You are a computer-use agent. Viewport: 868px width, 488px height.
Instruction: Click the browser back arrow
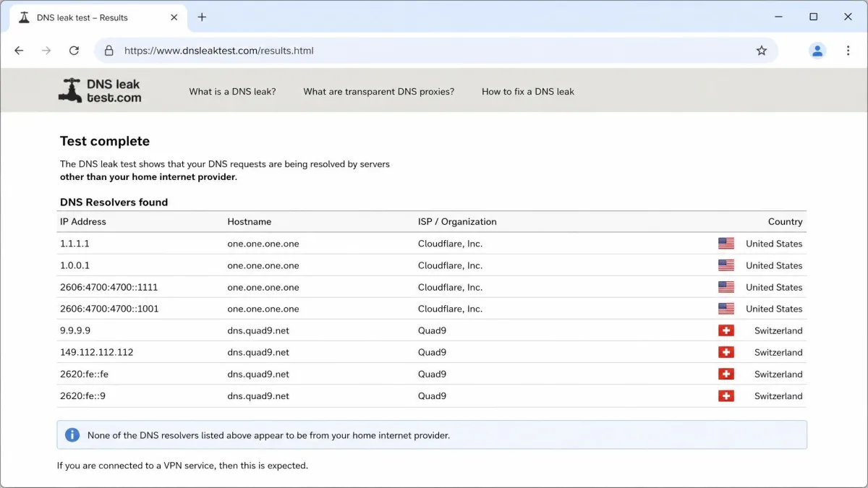[x=19, y=51]
